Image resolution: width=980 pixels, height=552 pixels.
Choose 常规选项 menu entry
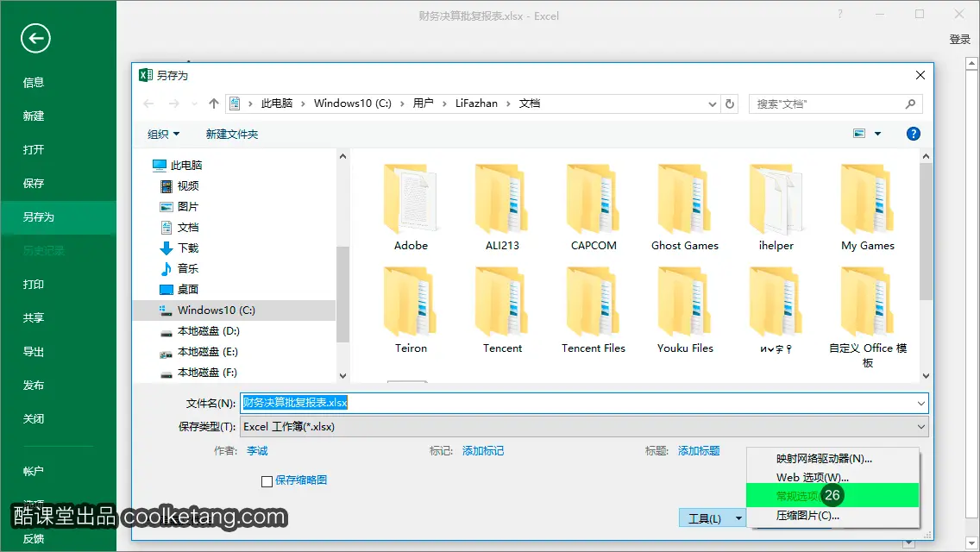tap(833, 496)
